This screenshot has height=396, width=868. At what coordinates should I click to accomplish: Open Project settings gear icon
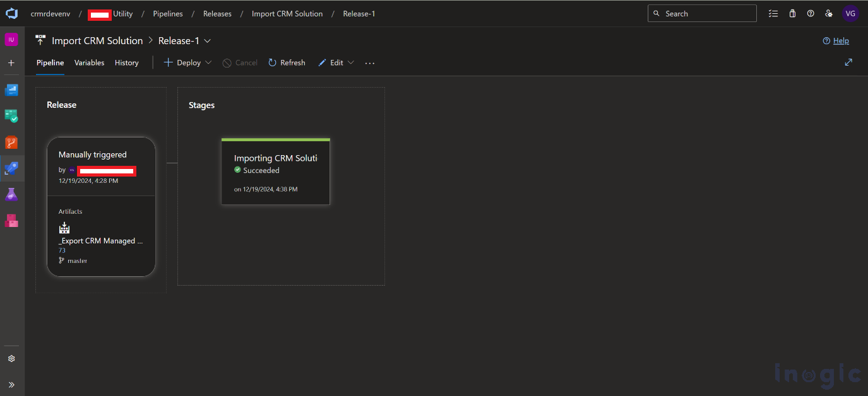(x=11, y=359)
